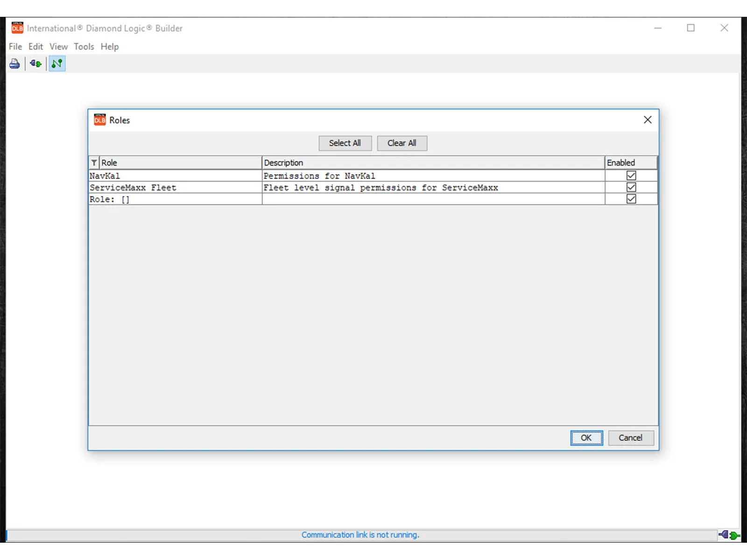Confirm the Roles dialog with OK

[x=586, y=438]
